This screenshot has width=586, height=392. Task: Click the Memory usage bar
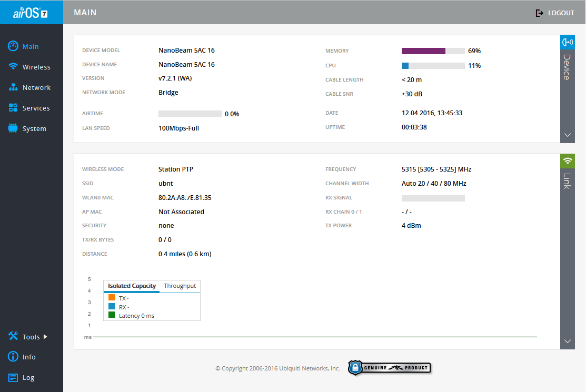pos(433,51)
